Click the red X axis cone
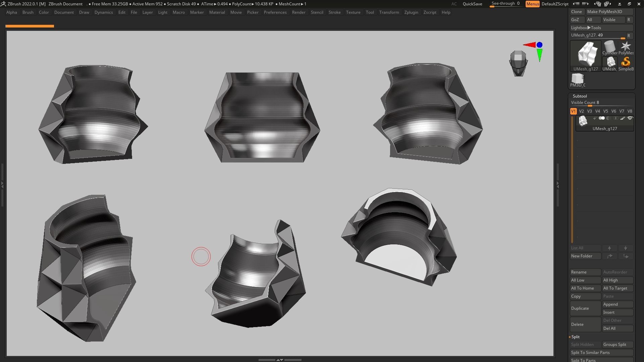 [x=529, y=45]
